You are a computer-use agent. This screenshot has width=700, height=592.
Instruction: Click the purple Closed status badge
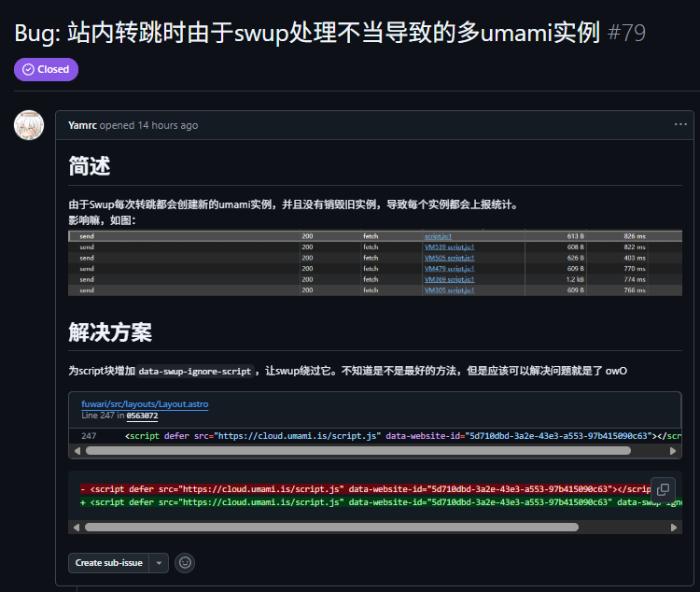(x=46, y=69)
